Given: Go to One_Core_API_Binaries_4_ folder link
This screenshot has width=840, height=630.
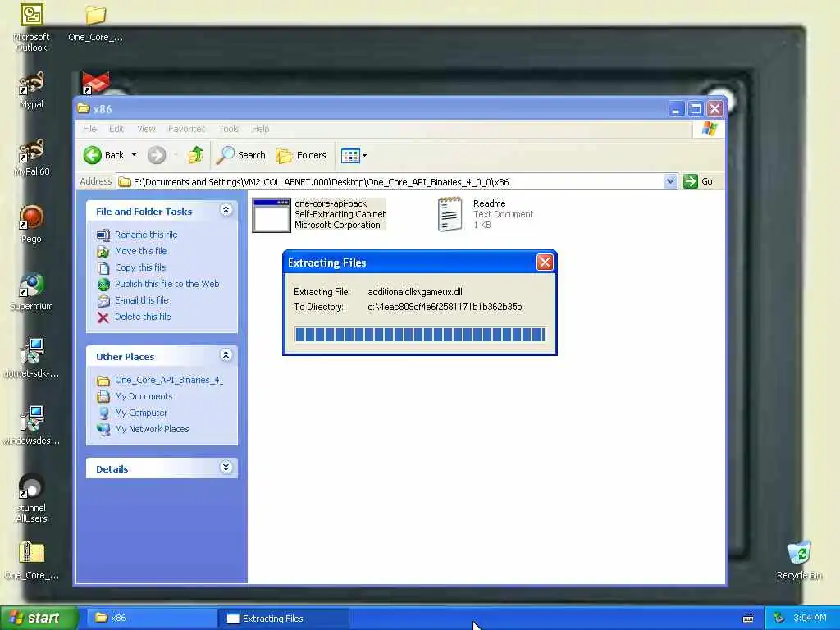Looking at the screenshot, I should pyautogui.click(x=169, y=380).
